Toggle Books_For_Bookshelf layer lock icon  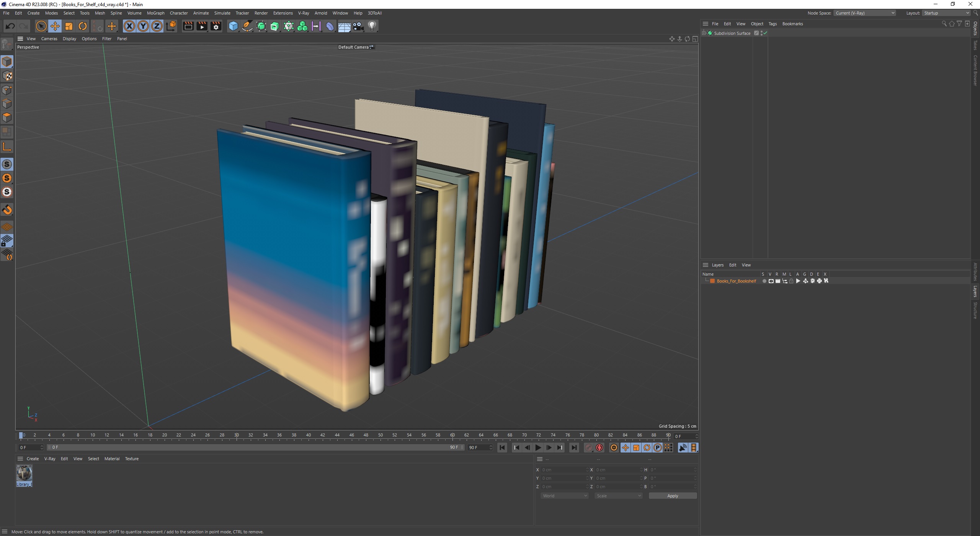coord(791,281)
